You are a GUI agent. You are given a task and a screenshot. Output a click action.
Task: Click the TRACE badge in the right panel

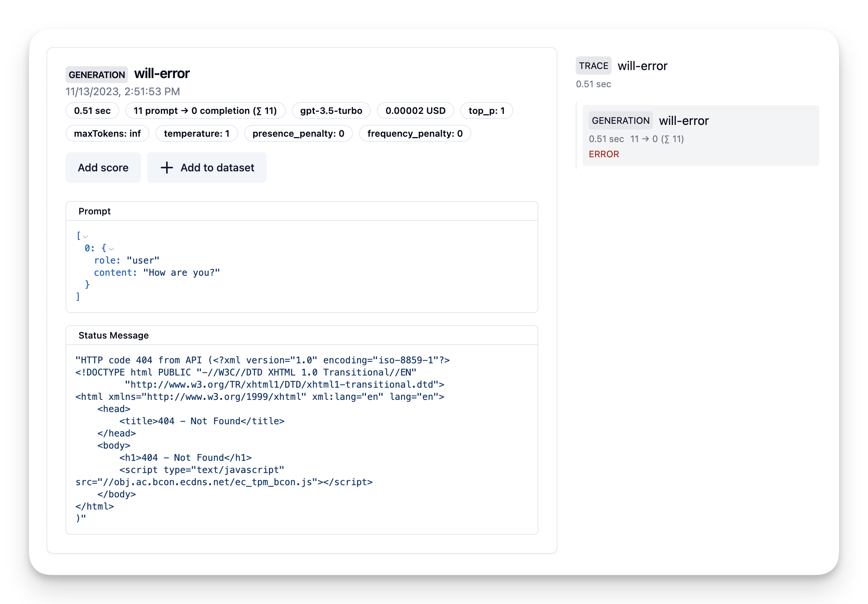tap(593, 66)
